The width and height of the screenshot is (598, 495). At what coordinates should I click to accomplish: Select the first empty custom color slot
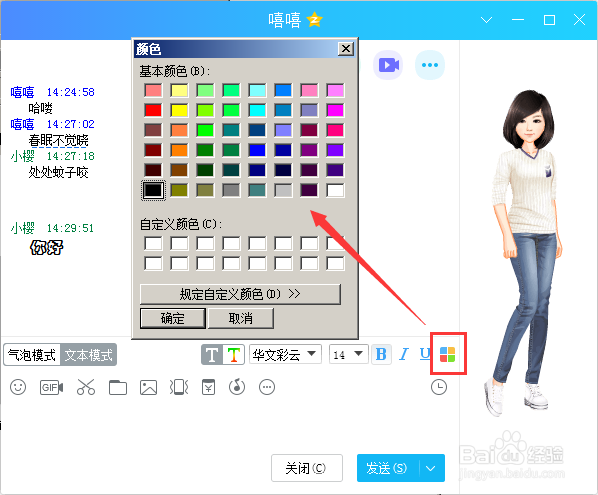coord(153,243)
